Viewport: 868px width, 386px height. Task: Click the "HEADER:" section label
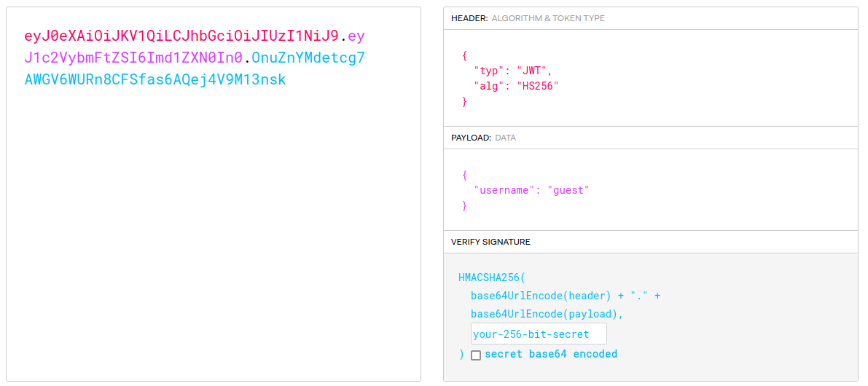469,18
